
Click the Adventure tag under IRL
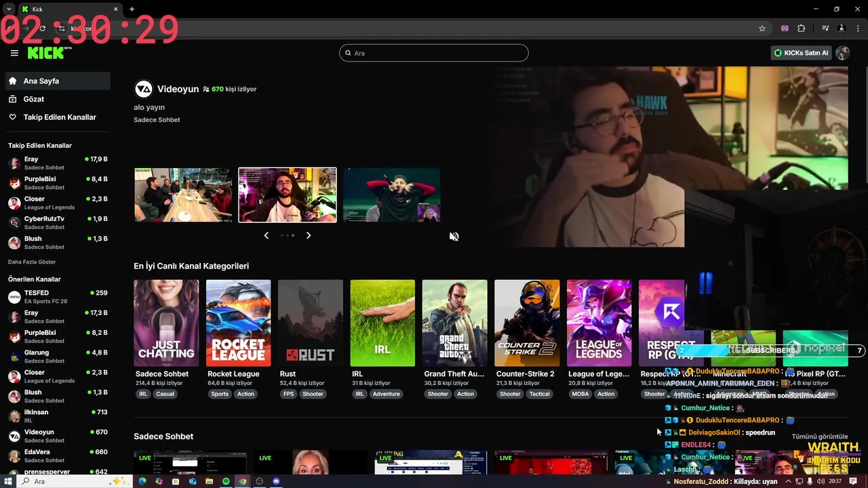click(386, 394)
